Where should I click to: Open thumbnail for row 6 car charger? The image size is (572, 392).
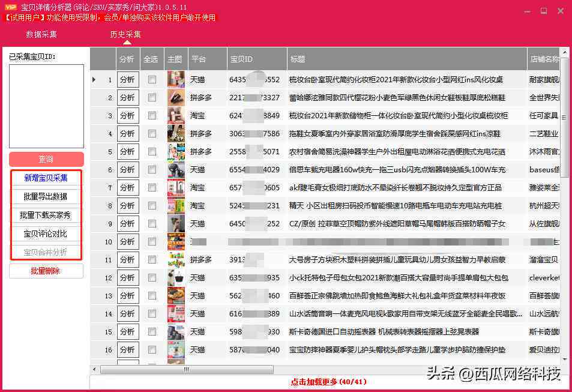[176, 170]
